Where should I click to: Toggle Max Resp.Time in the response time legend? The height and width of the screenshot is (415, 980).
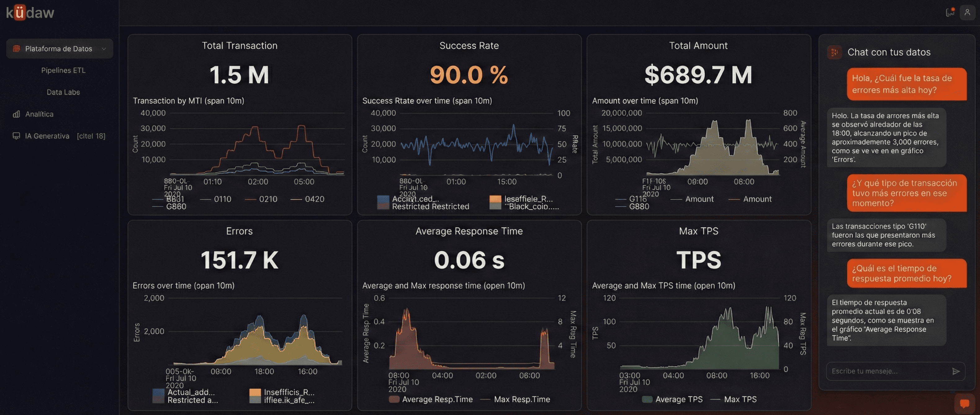coord(522,399)
